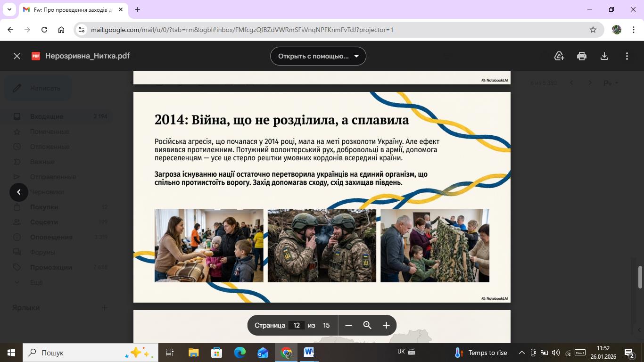Reload the page
Viewport: 644px width, 362px height.
(x=44, y=30)
